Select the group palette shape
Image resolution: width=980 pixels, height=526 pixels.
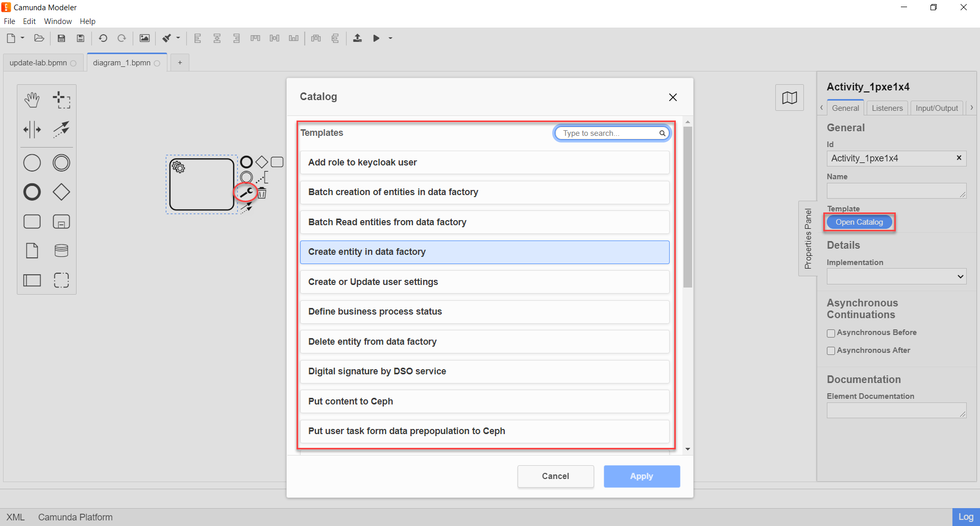coord(61,280)
